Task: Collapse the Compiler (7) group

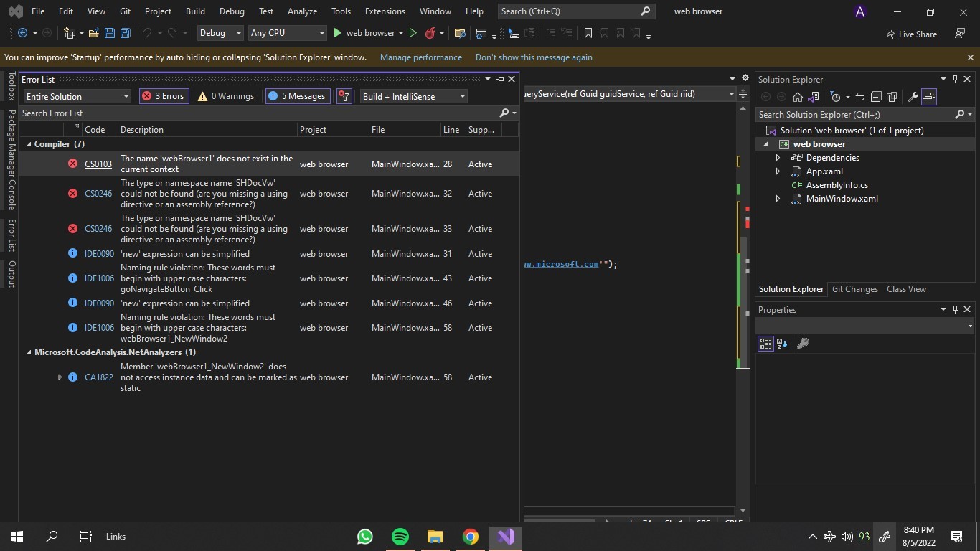Action: click(29, 144)
